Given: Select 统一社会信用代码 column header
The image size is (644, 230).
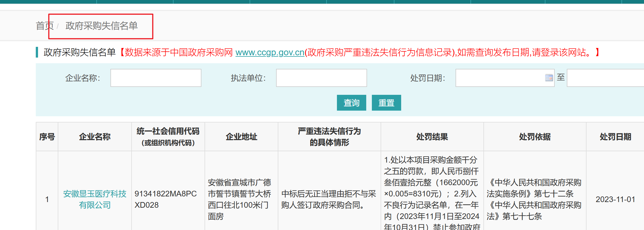Looking at the screenshot, I should coord(168,137).
